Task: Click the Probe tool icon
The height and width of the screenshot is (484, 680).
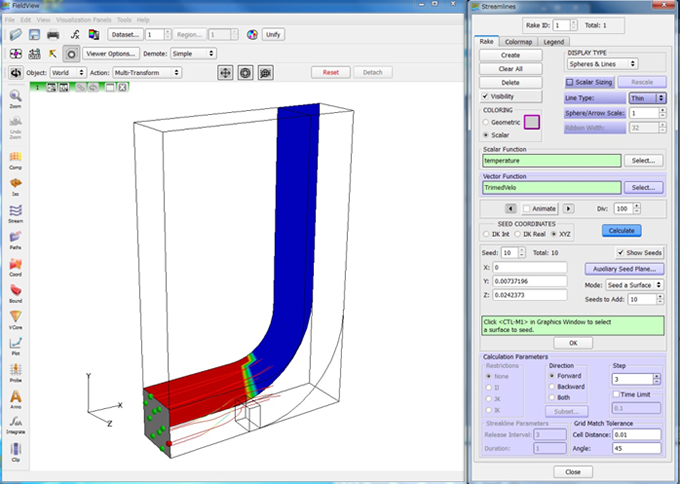Action: 16,370
